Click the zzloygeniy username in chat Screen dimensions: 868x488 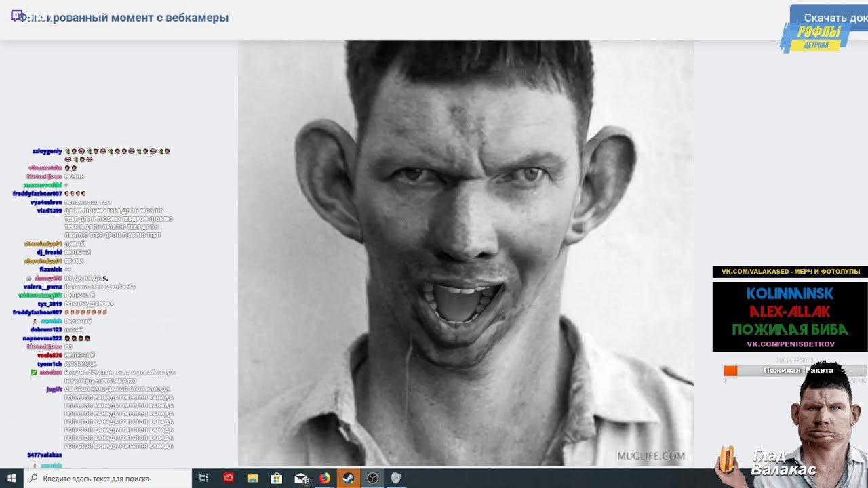pos(47,151)
